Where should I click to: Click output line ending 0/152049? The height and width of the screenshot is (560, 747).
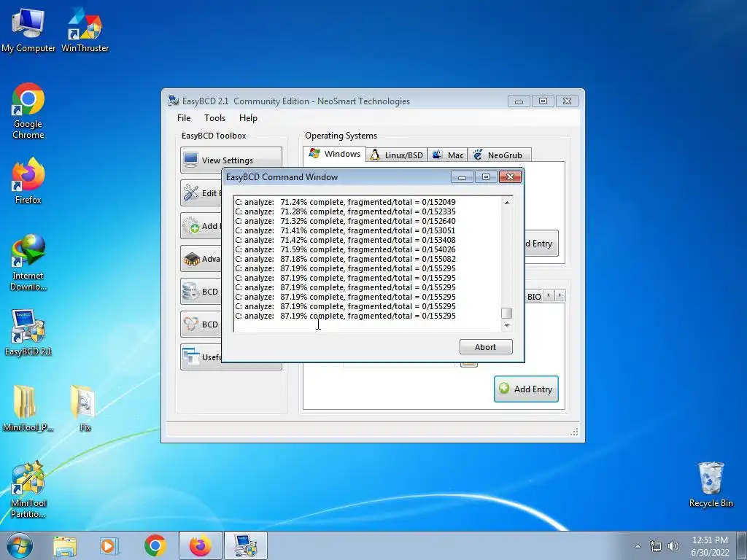point(345,202)
